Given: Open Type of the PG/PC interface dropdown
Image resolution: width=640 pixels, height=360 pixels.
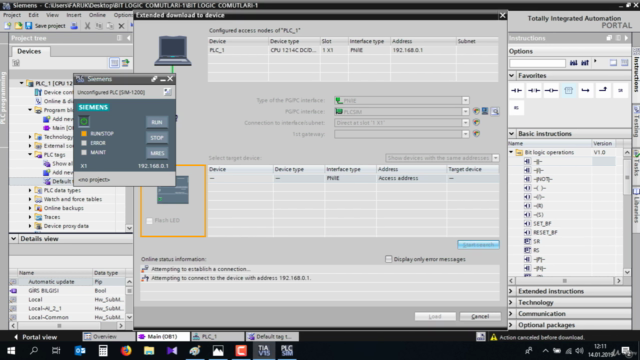Looking at the screenshot, I should (x=465, y=100).
